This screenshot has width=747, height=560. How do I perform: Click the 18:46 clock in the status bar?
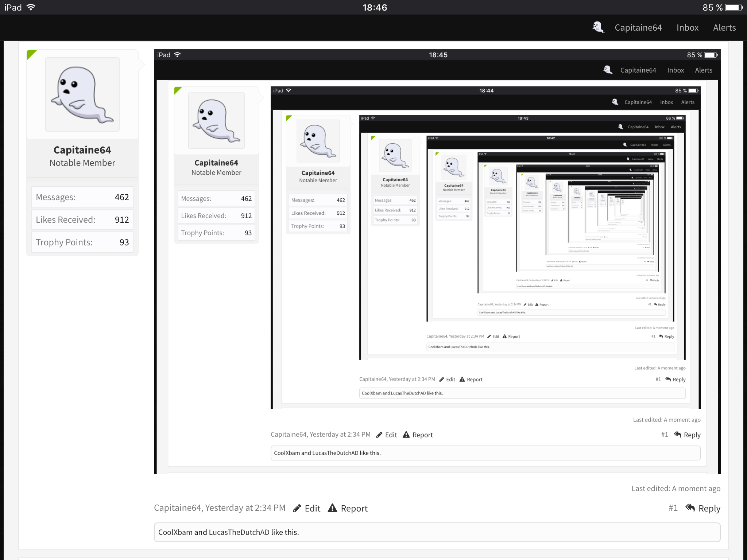[375, 8]
